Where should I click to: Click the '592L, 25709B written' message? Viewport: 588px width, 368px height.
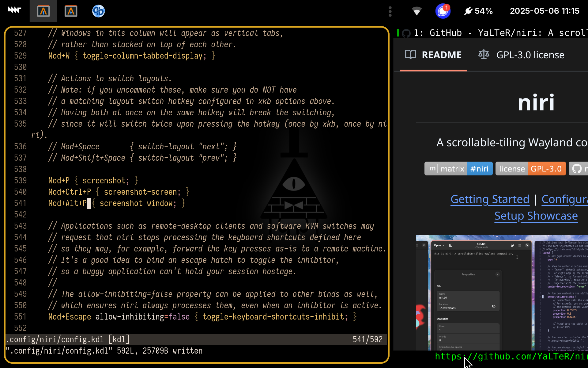click(x=160, y=351)
